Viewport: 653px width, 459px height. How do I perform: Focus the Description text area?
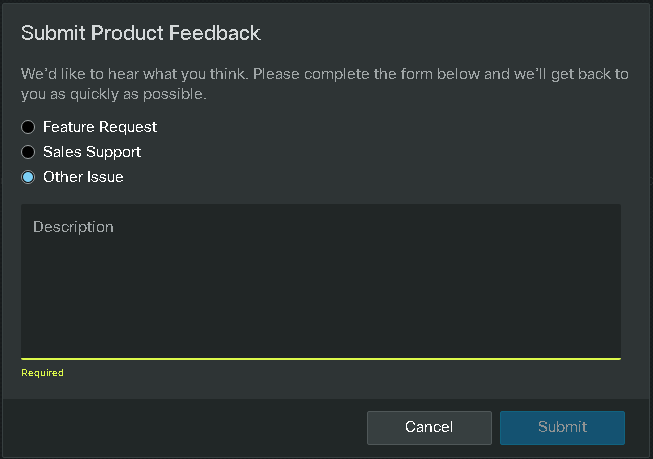click(x=320, y=290)
